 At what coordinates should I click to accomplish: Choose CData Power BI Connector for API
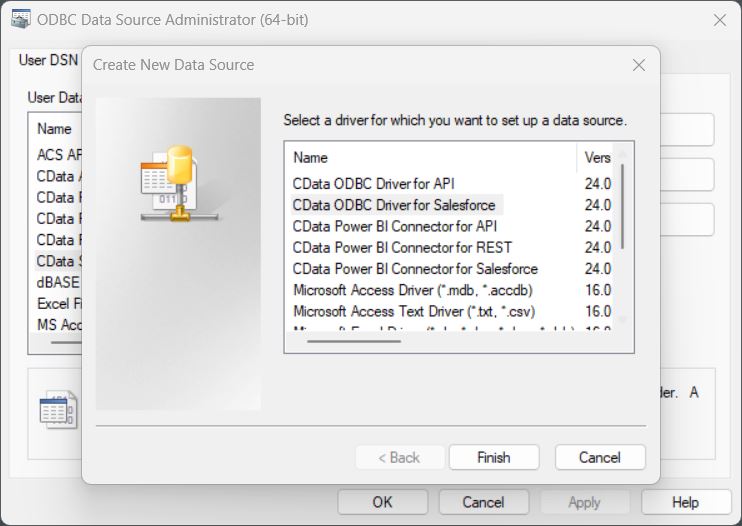pos(394,226)
